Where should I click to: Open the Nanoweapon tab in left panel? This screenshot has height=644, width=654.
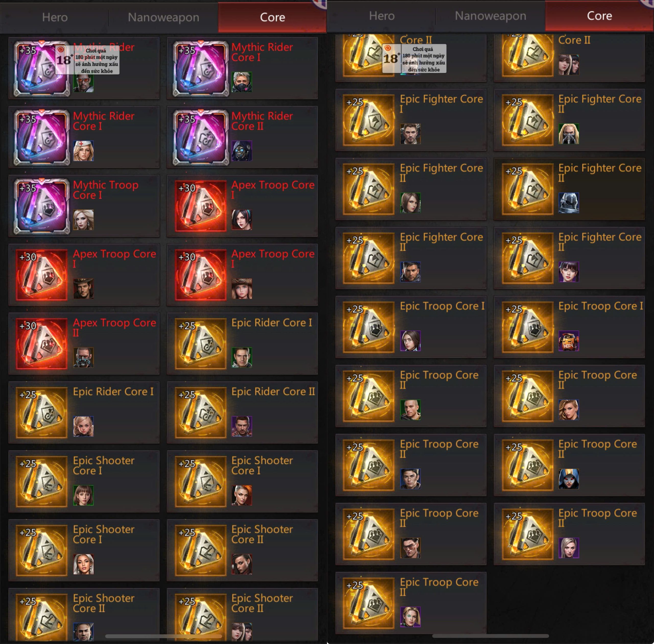163,17
